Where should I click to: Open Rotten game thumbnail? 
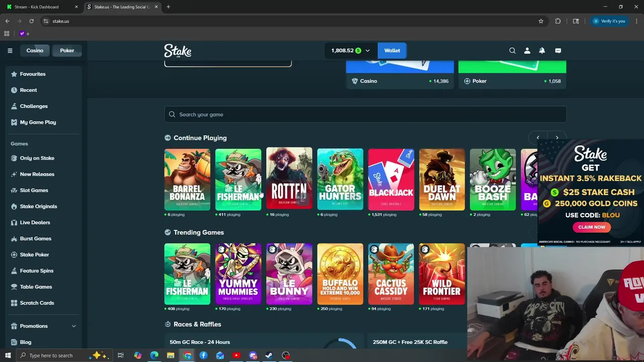[289, 178]
